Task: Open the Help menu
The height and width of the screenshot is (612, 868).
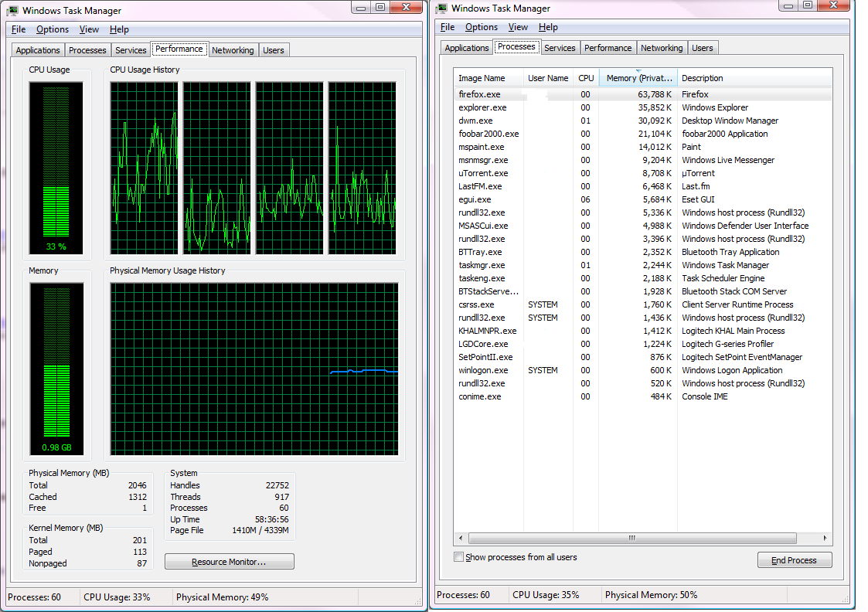Action: (x=118, y=29)
